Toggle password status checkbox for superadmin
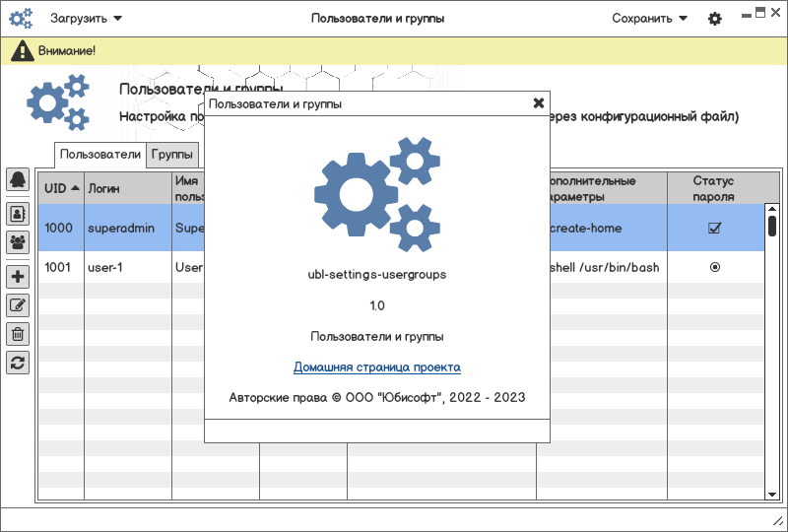The height and width of the screenshot is (532, 788). [x=715, y=228]
